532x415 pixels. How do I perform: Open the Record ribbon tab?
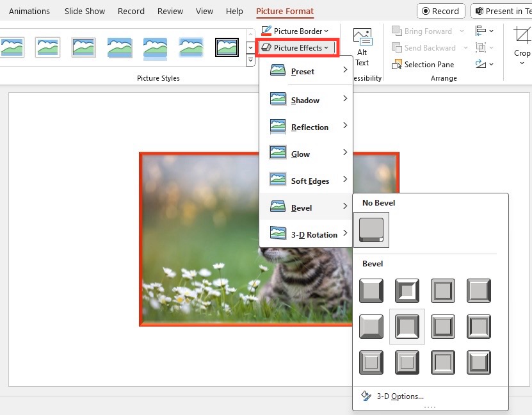coord(131,11)
